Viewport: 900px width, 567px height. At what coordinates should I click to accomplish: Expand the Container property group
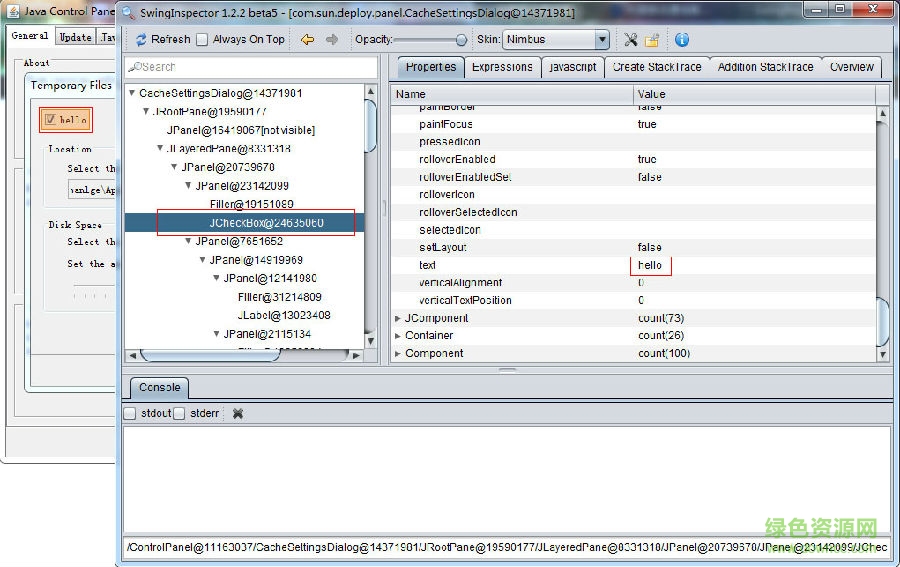[x=398, y=336]
